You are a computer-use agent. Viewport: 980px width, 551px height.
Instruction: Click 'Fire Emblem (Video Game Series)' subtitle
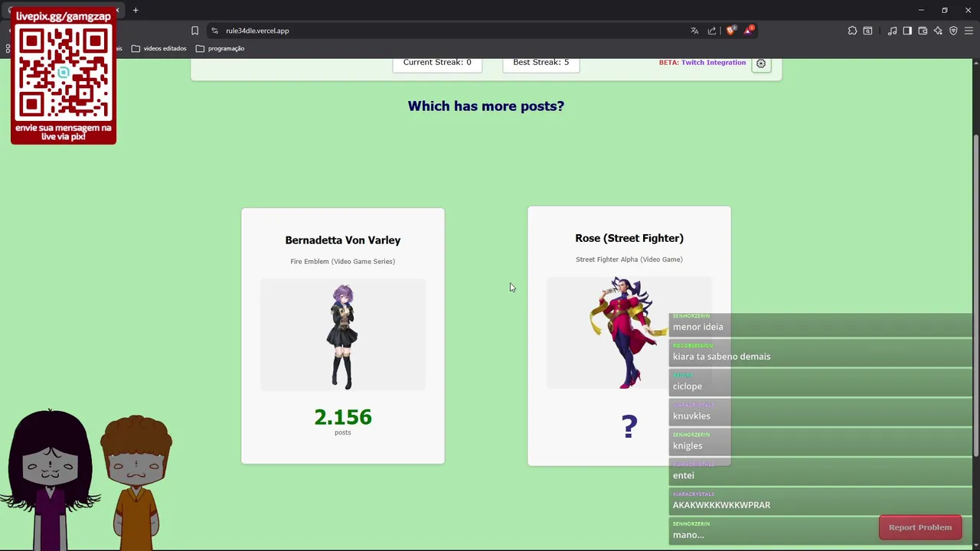[x=342, y=262]
